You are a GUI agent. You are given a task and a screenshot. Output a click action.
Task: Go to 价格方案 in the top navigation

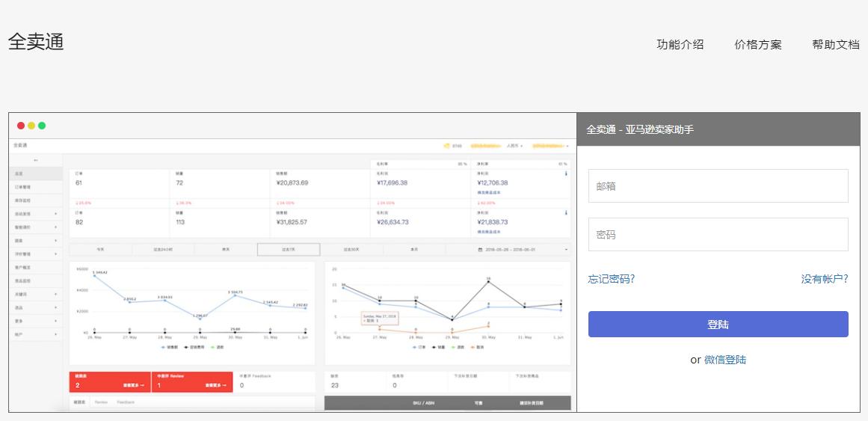[758, 45]
